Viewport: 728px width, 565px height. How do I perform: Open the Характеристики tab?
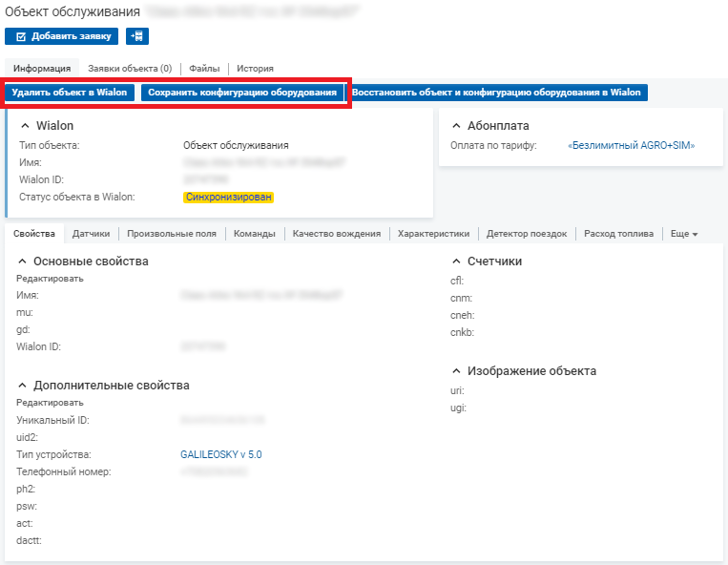coord(433,234)
